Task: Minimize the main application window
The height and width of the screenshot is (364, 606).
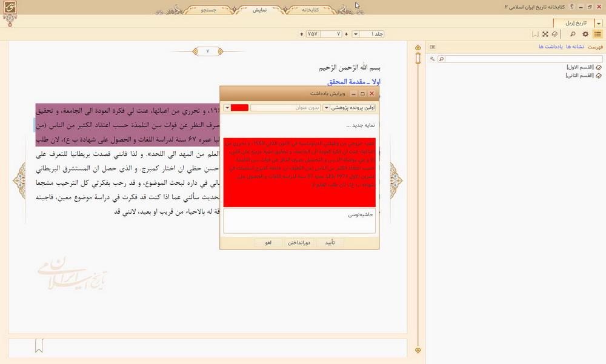Action: pyautogui.click(x=581, y=7)
